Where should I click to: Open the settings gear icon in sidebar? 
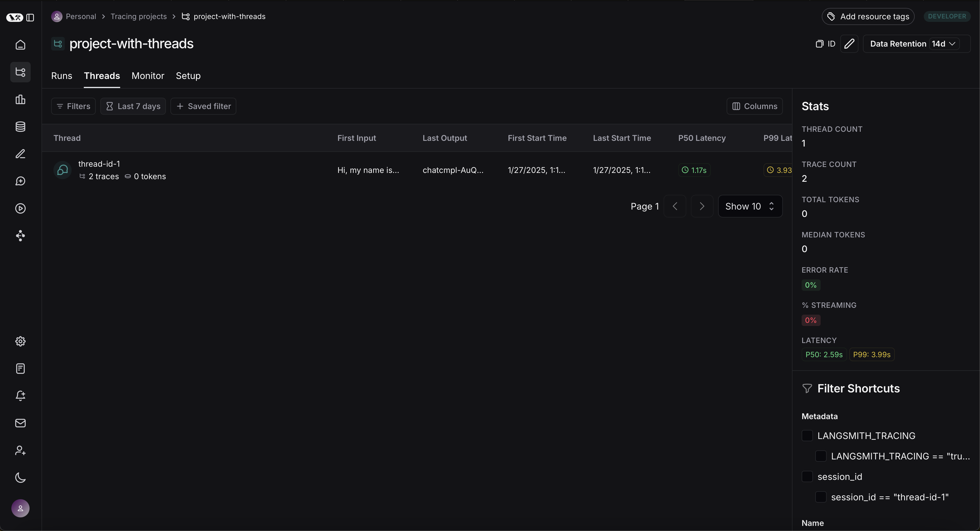(x=20, y=341)
